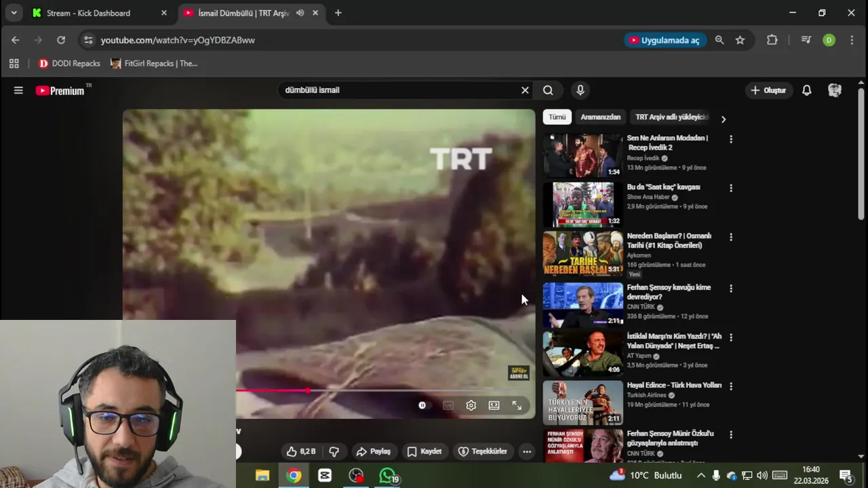Run search with the magnifier button
868x488 pixels.
tap(548, 90)
